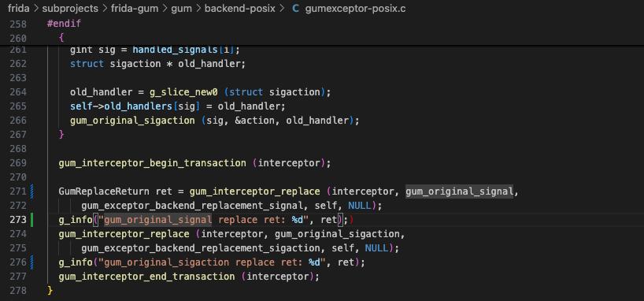Expand breadcrumb chevron after frida
This screenshot has width=644, height=301.
tap(35, 8)
